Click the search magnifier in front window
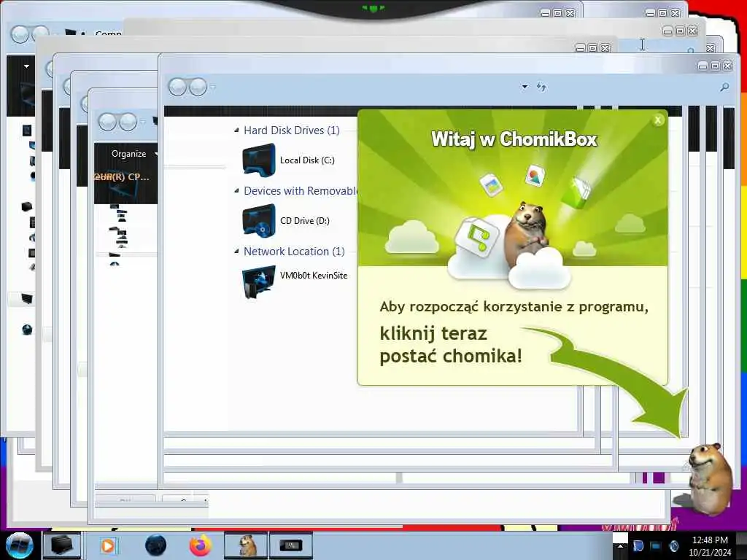The width and height of the screenshot is (747, 560). click(724, 87)
